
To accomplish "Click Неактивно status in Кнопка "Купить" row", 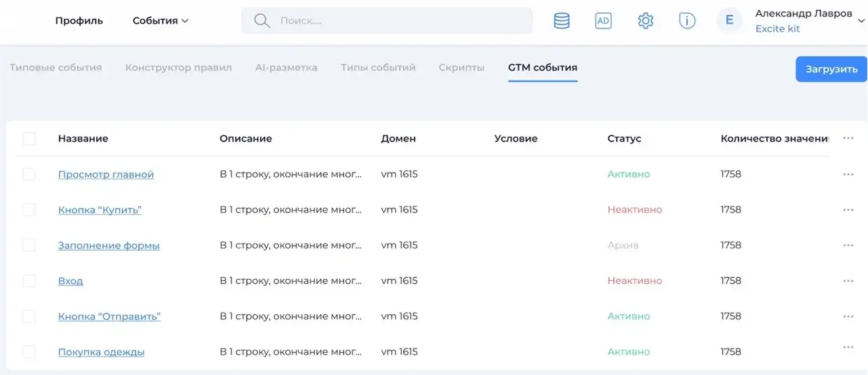I will click(x=635, y=210).
